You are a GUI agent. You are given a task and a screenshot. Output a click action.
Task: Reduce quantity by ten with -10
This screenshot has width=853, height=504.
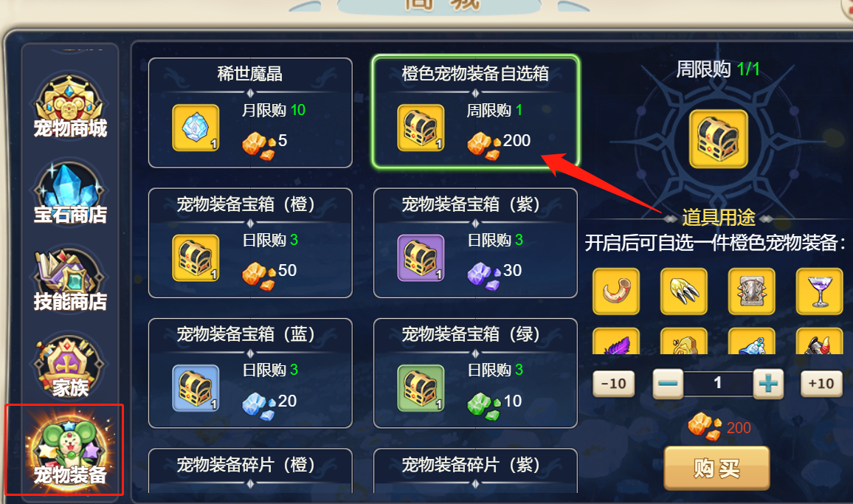tap(614, 384)
